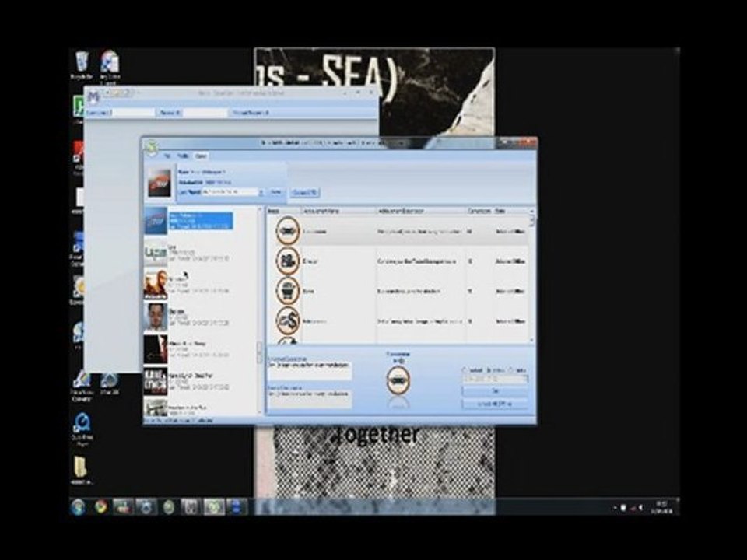The image size is (747, 560).
Task: Click the M logo in the back window
Action: (x=93, y=96)
